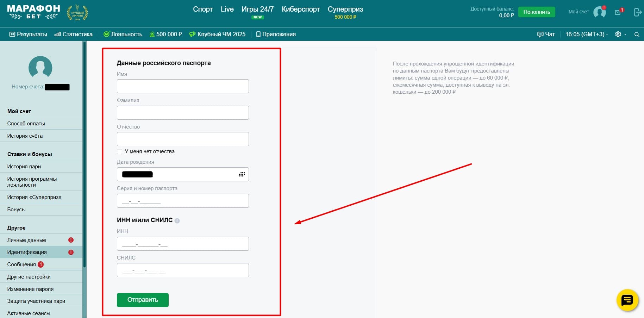The width and height of the screenshot is (644, 318).
Task: Click the Пополнить button
Action: 537,12
